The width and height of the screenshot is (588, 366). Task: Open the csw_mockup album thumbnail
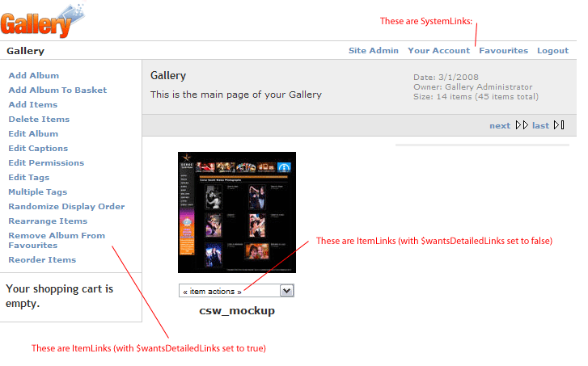pos(237,213)
